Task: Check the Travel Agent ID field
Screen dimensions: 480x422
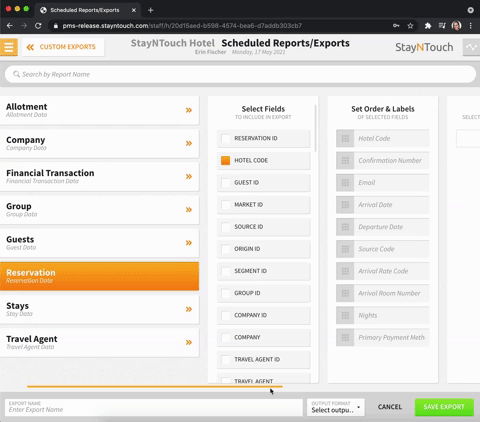Action: (226, 359)
